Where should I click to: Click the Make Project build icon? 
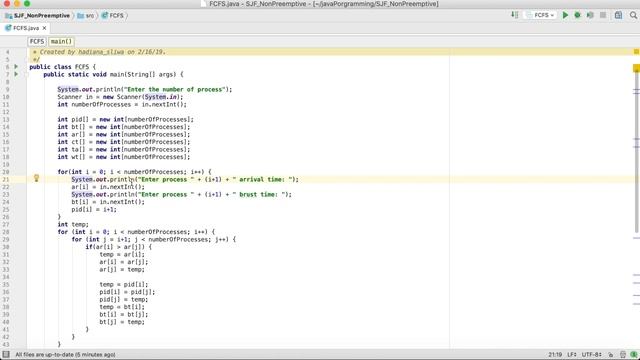515,15
